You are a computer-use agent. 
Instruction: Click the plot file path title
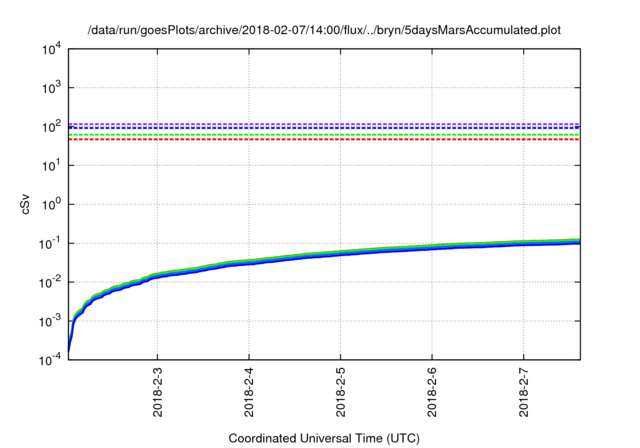[x=324, y=30]
